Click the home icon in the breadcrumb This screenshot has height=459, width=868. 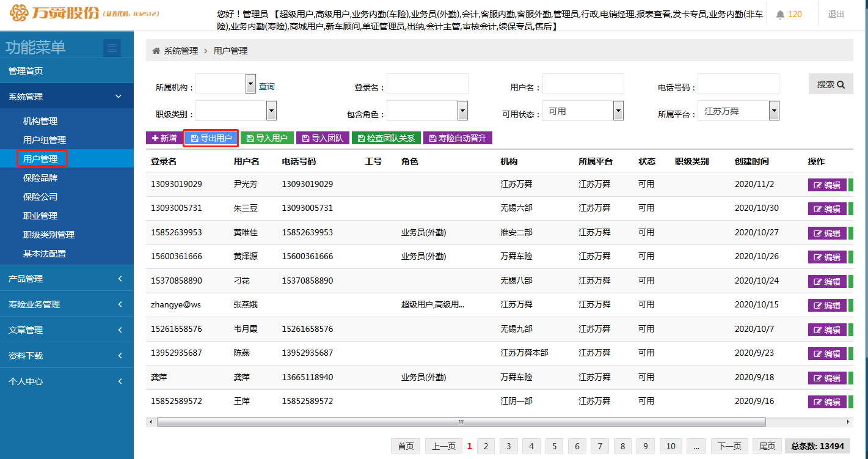click(156, 51)
